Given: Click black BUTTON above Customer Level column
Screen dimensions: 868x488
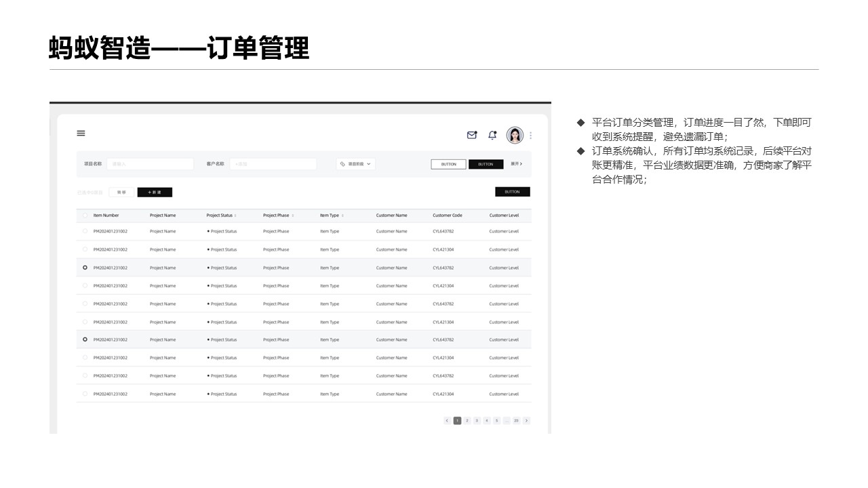Looking at the screenshot, I should [x=512, y=192].
